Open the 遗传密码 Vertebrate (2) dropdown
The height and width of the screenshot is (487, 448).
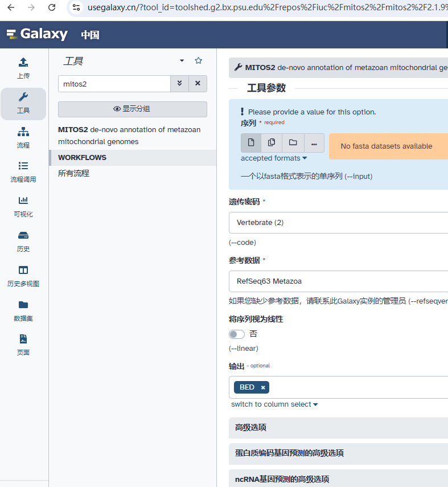click(x=338, y=223)
